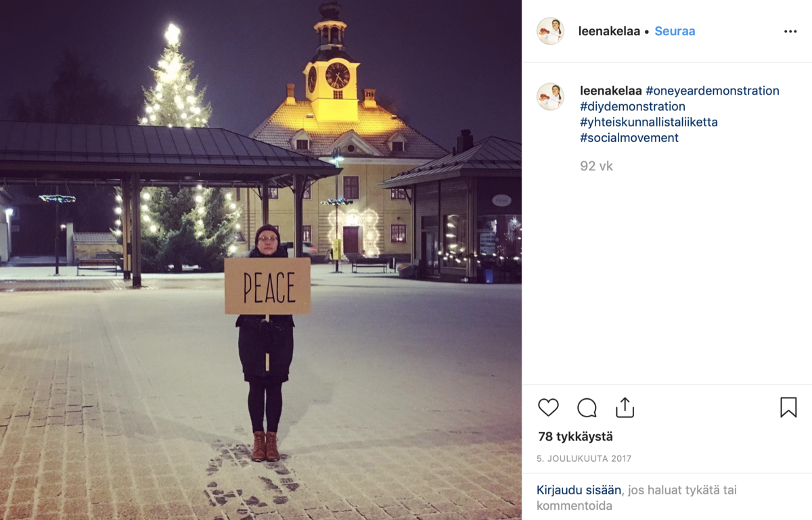
Task: Open leenakelaa username in the caption
Action: [611, 91]
